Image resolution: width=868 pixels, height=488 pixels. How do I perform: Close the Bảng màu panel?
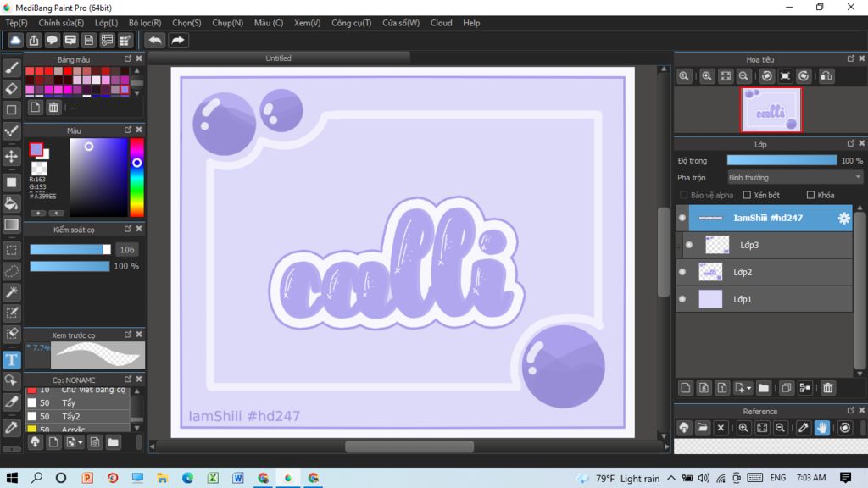click(x=139, y=58)
